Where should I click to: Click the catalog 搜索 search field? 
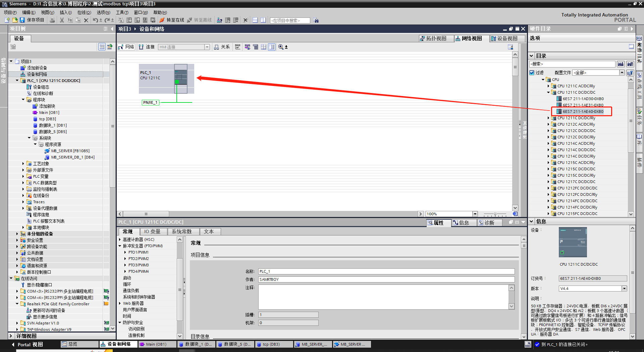[572, 64]
